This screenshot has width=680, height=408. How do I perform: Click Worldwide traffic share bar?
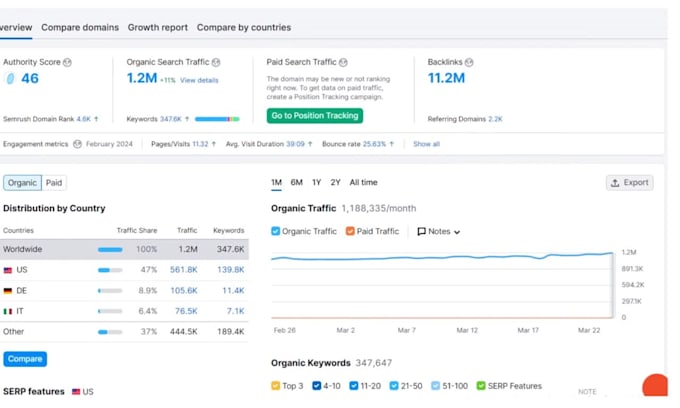110,250
